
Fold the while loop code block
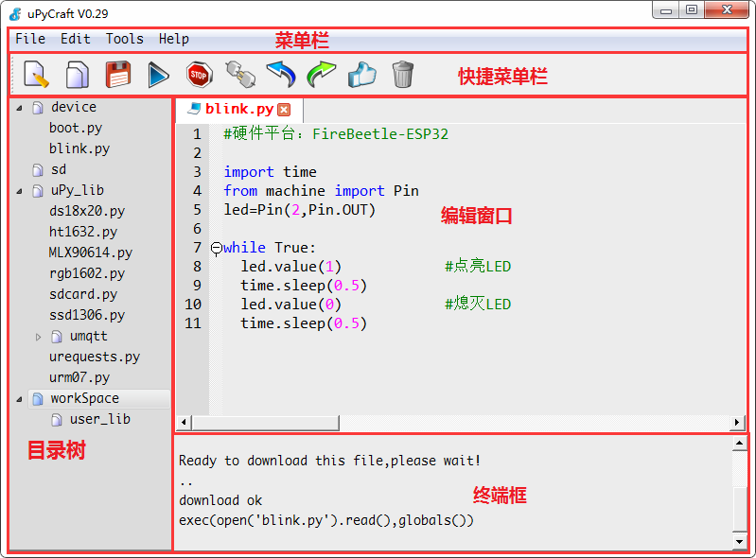point(216,248)
